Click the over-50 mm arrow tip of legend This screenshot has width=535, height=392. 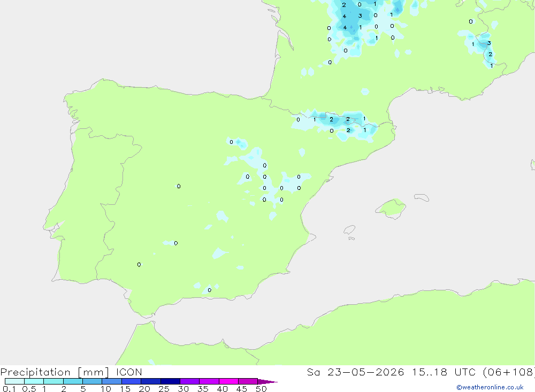click(x=267, y=382)
